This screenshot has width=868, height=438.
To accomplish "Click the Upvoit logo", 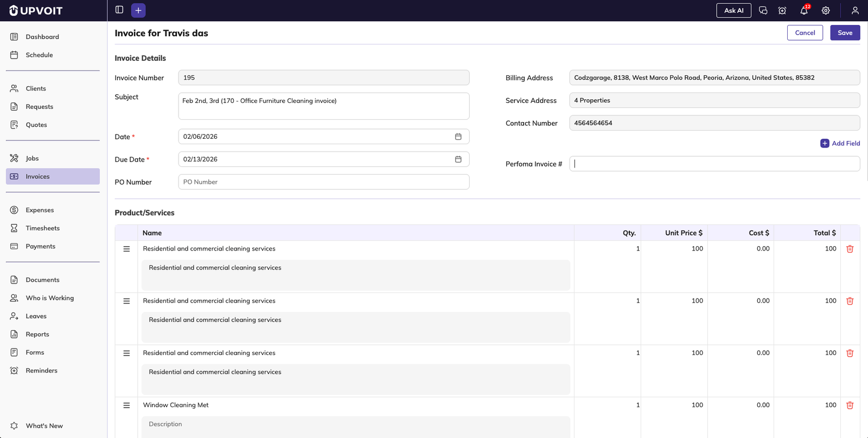I will (36, 10).
